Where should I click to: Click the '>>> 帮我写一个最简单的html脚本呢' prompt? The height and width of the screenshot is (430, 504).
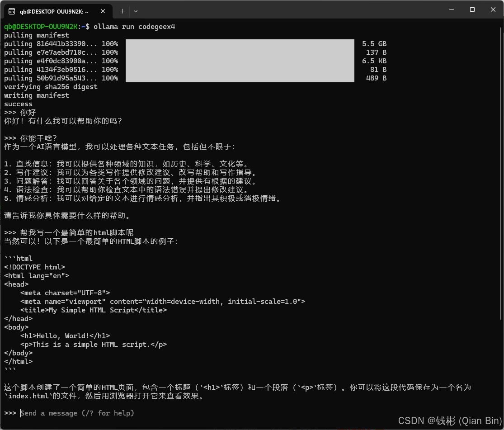(x=69, y=233)
